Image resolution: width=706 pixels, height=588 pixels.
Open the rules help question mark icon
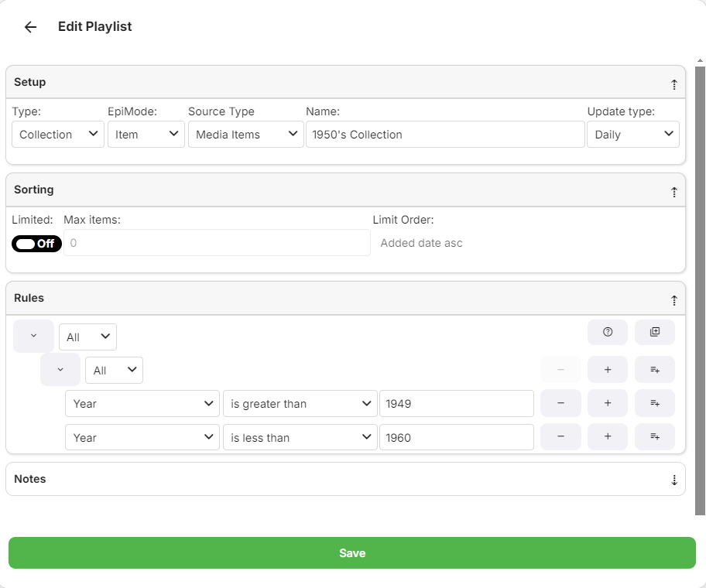pyautogui.click(x=608, y=332)
